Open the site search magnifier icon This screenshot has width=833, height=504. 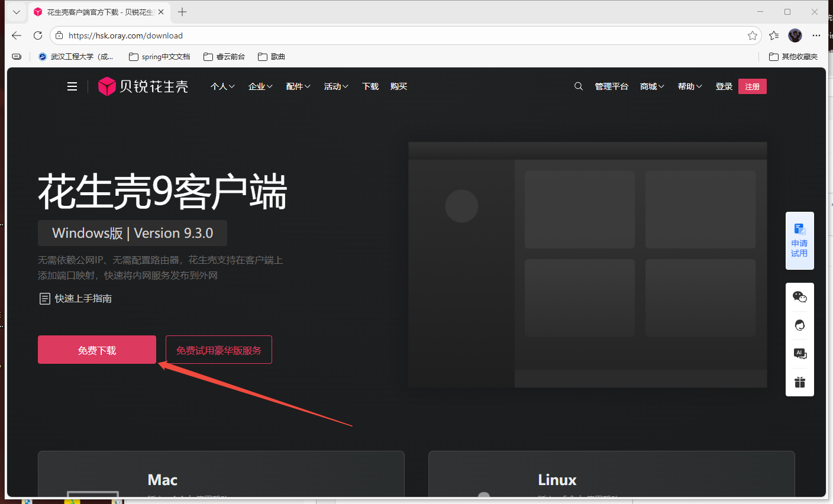[x=579, y=86]
